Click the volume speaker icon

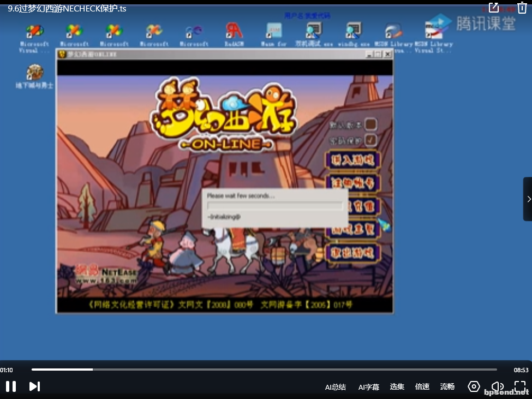497,386
